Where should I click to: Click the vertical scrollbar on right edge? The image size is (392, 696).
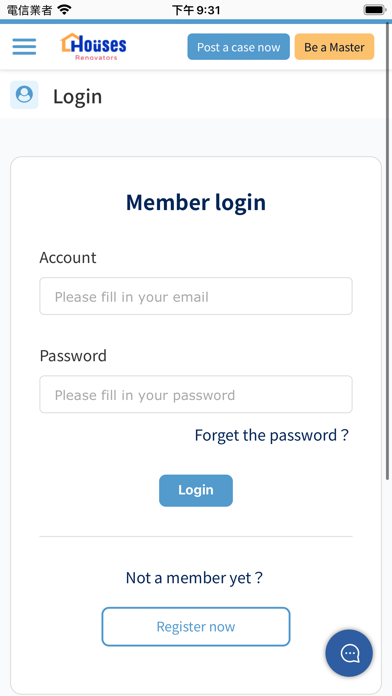(388, 249)
